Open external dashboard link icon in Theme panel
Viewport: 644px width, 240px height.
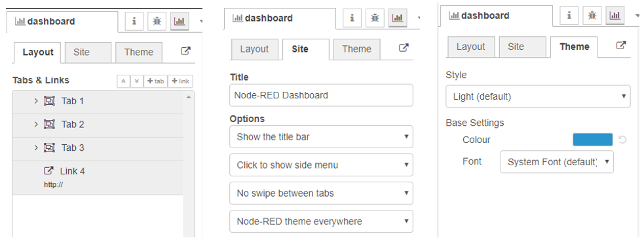[622, 46]
